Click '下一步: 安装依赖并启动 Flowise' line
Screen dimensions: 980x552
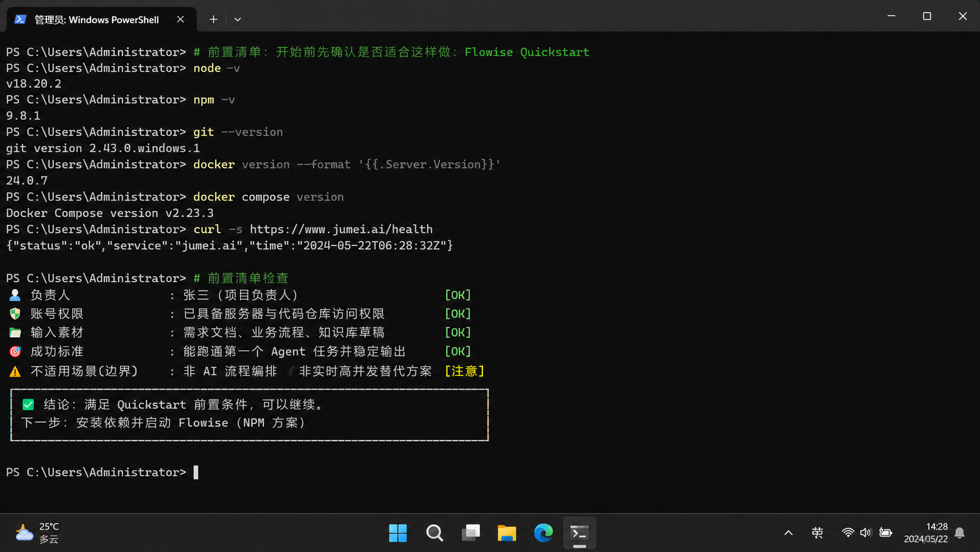(x=164, y=423)
